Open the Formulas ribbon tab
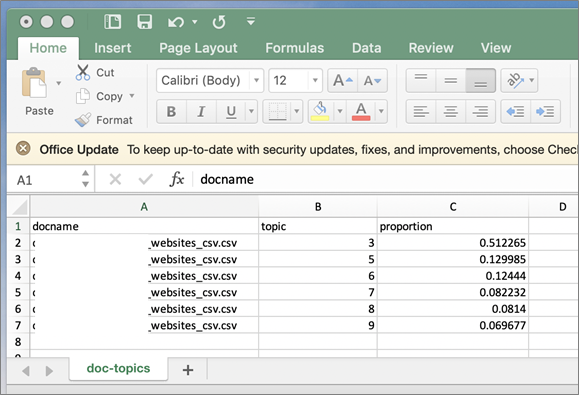The height and width of the screenshot is (395, 579). 294,48
